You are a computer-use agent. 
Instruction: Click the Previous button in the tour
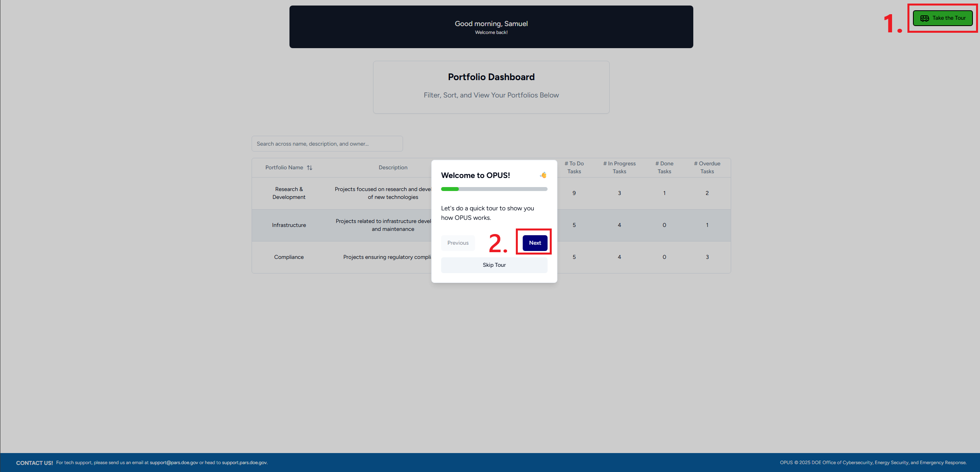tap(458, 243)
